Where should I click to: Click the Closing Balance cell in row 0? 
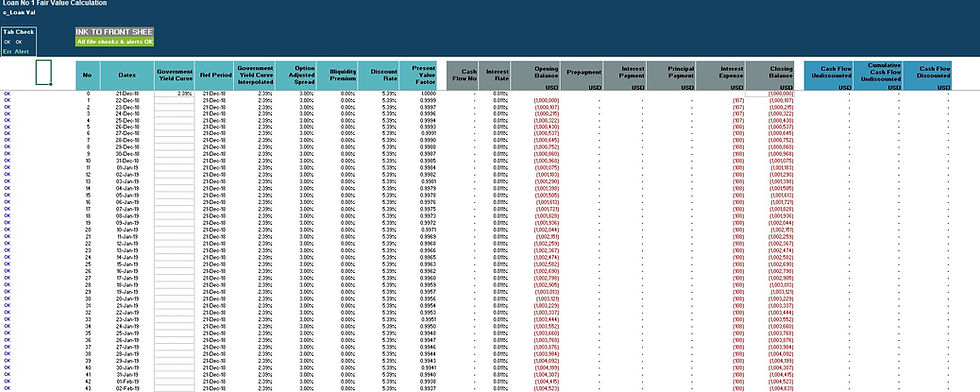pos(770,93)
